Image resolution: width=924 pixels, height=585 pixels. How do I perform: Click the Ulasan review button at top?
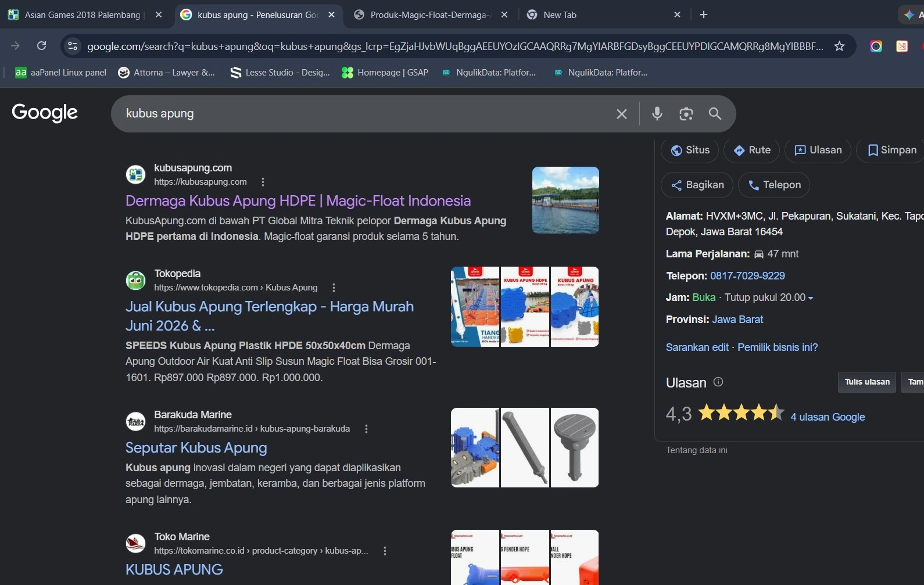(x=818, y=150)
